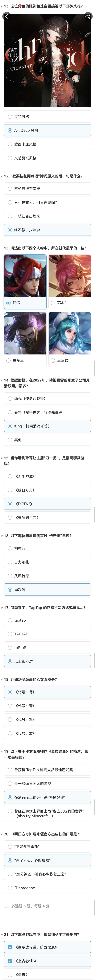The image size is (95, 980).
Task: Click the 花木兰 character image
Action: coord(70,276)
